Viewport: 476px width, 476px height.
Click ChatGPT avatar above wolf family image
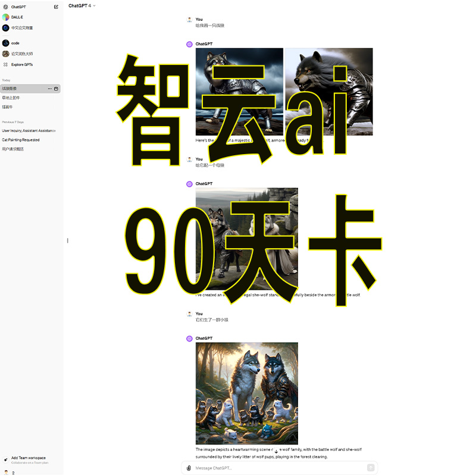pos(189,339)
